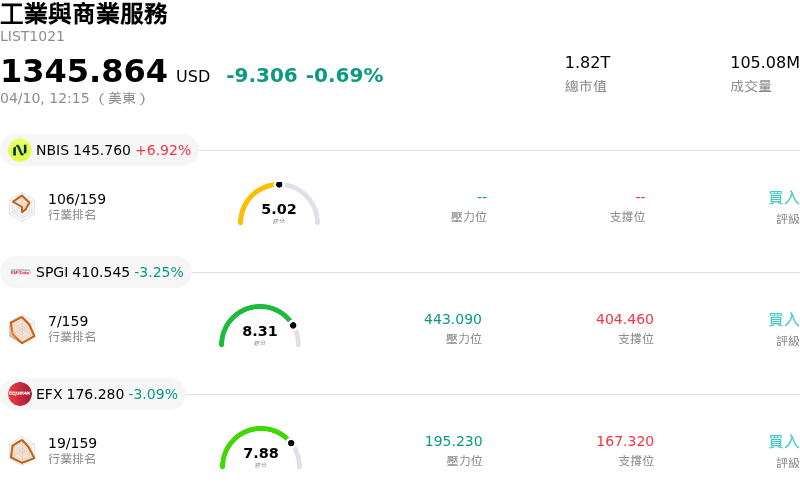Open the EFX 176.280 stock chip
Image resolution: width=800 pixels, height=488 pixels.
tap(94, 394)
